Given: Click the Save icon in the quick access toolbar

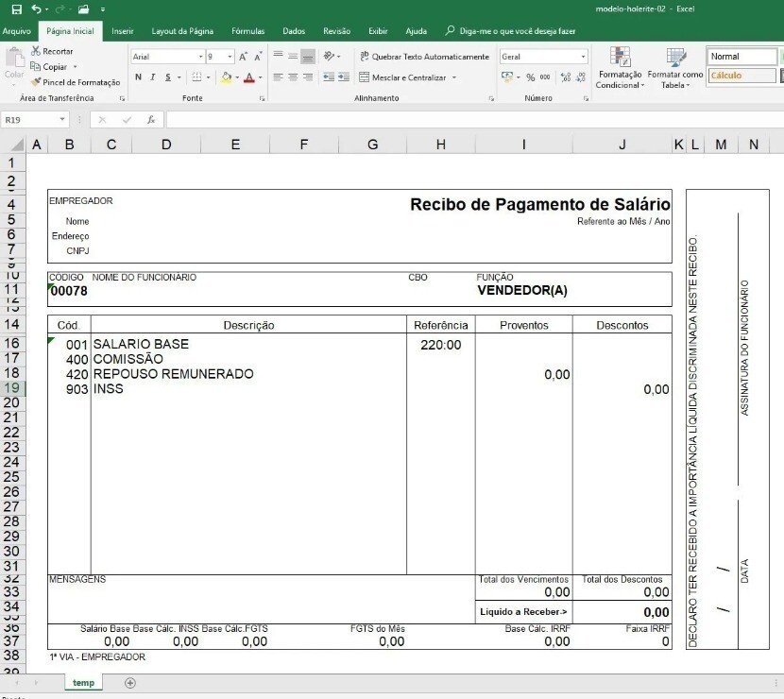Looking at the screenshot, I should click(x=16, y=9).
